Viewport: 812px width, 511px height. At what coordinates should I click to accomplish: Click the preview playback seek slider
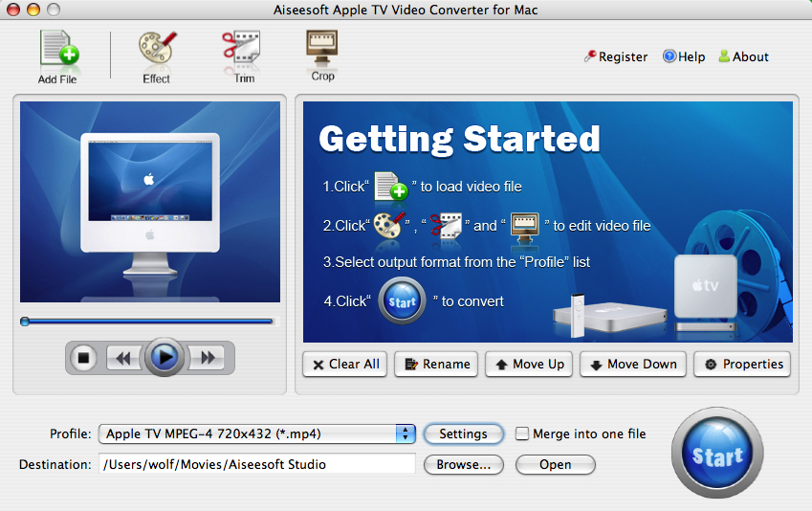148,322
